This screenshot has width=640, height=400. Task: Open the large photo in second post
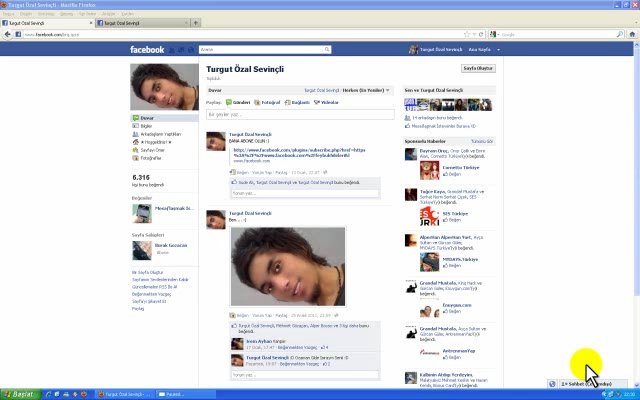[x=288, y=267]
